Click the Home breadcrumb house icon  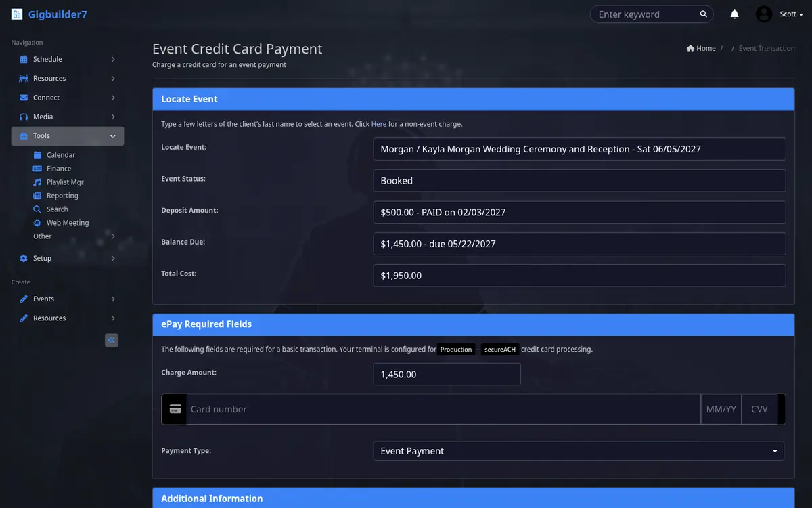[x=690, y=49]
